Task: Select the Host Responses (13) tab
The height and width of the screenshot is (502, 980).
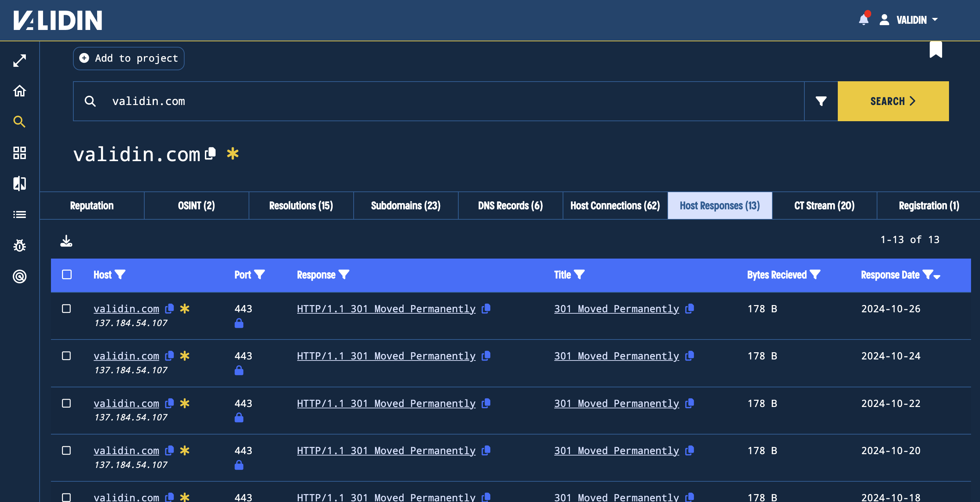Action: coord(720,206)
